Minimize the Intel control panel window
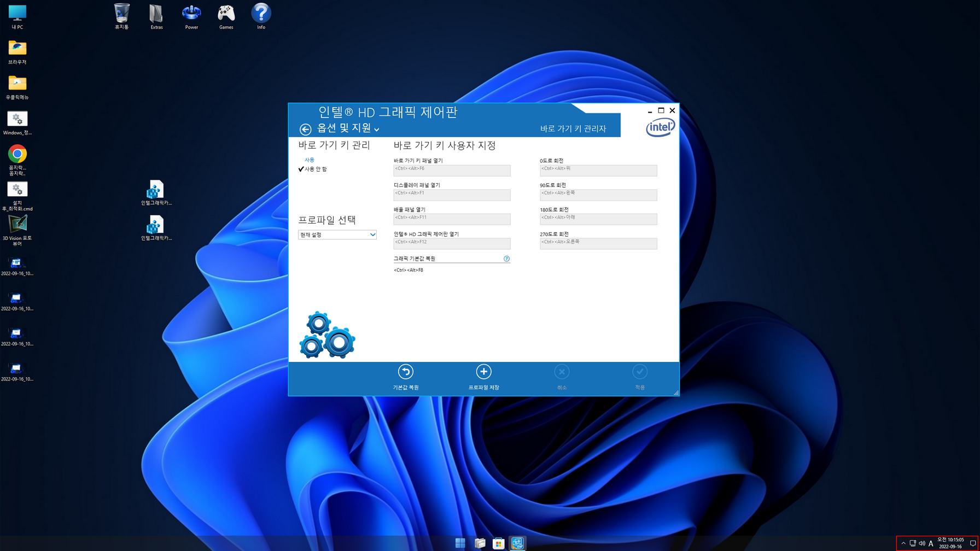Image resolution: width=980 pixels, height=551 pixels. [650, 110]
